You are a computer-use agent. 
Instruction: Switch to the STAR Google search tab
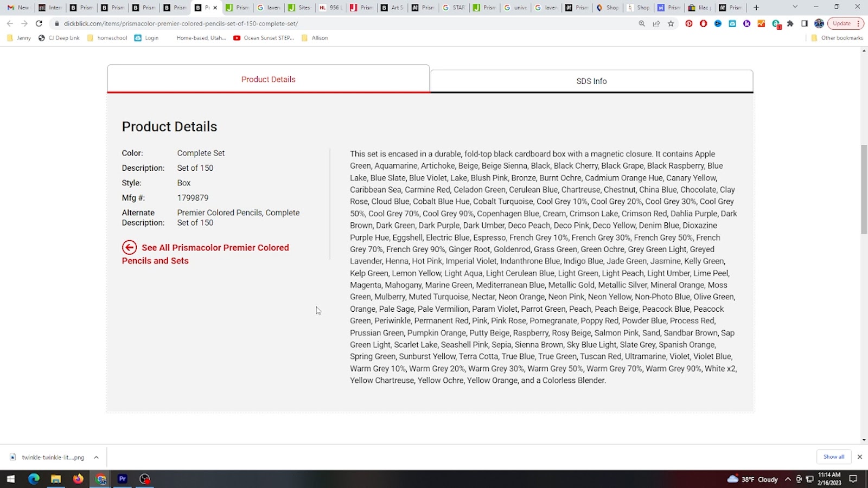pyautogui.click(x=454, y=8)
